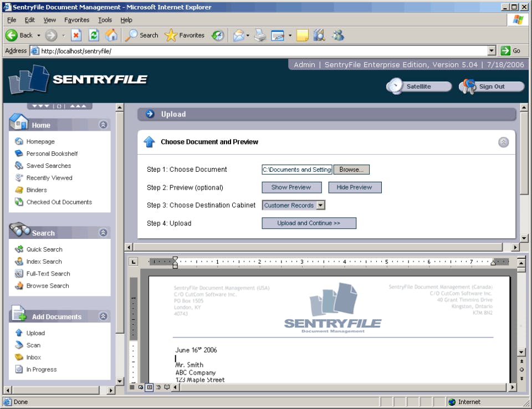Viewport: 532px width, 409px height.
Task: Collapse the Choose Document and Preview section
Action: 503,142
